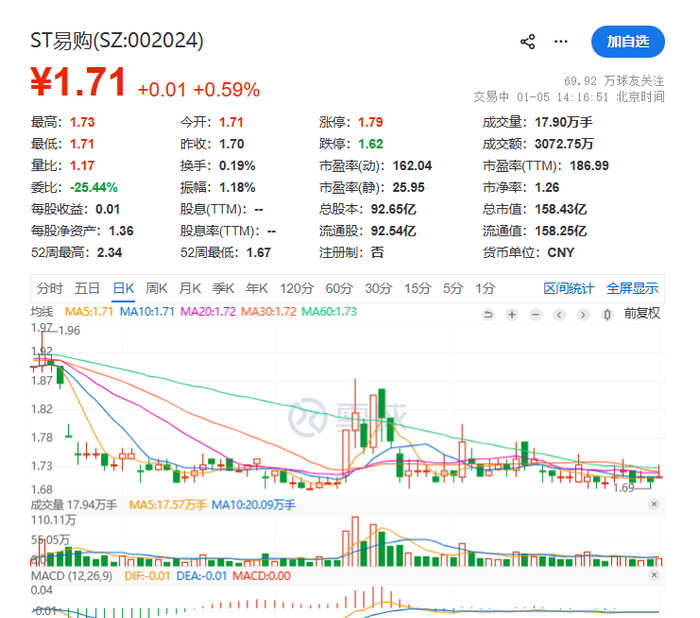Open 全屏显示 fullscreen chart

pos(632,288)
